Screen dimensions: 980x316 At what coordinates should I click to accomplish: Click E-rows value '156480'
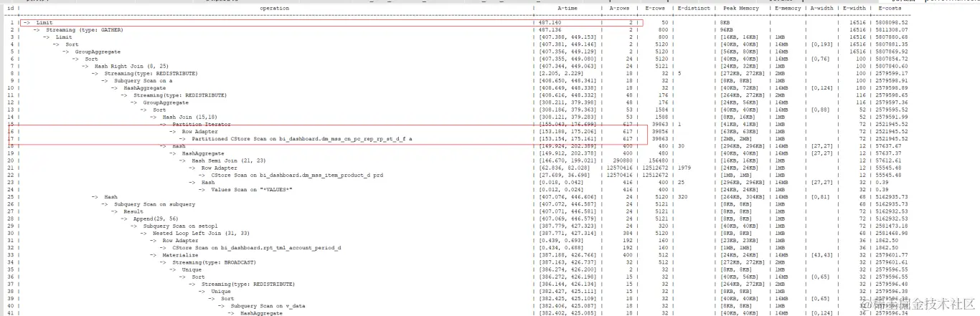pyautogui.click(x=658, y=161)
